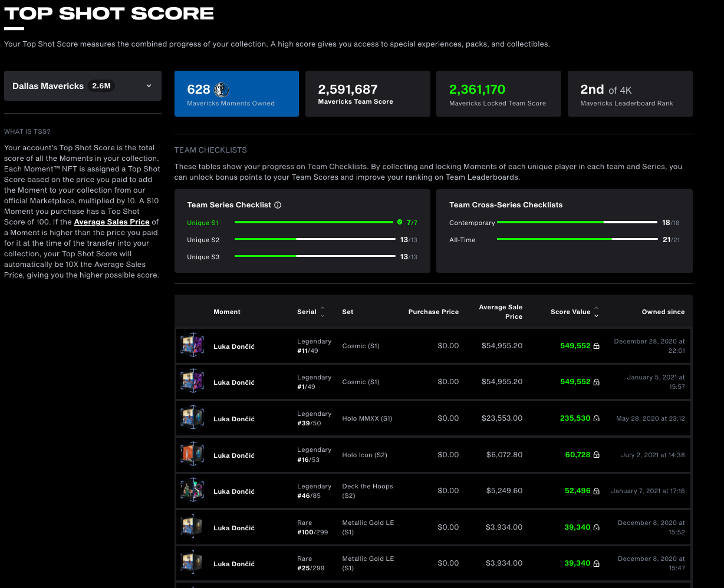
Task: Click the 235,530 score value
Action: [x=575, y=418]
